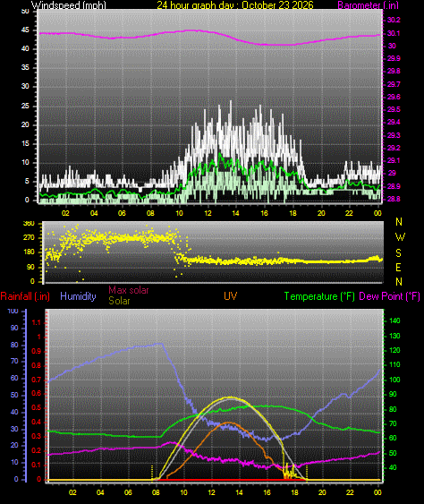
Task: Click the 180 wind direction axis value
Action: pyautogui.click(x=29, y=252)
